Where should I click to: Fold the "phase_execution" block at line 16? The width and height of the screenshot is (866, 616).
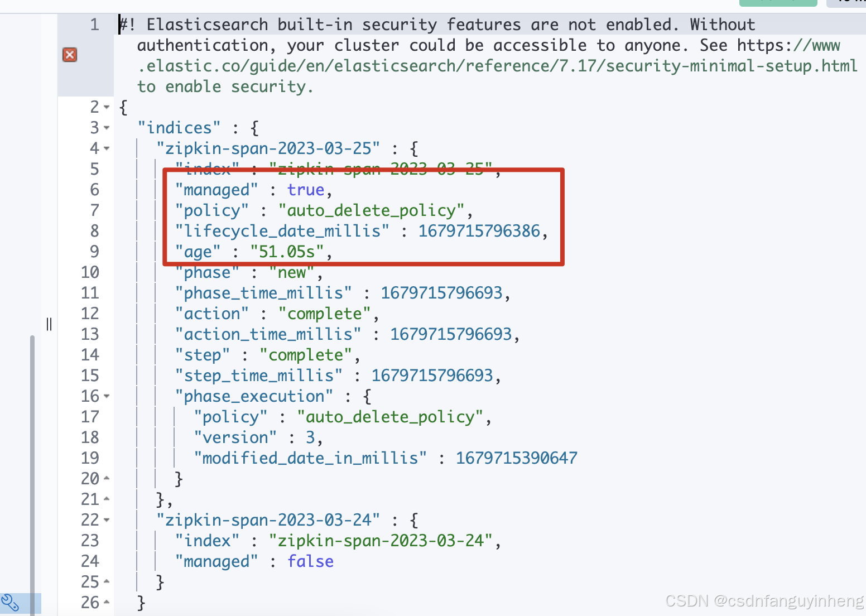[107, 396]
